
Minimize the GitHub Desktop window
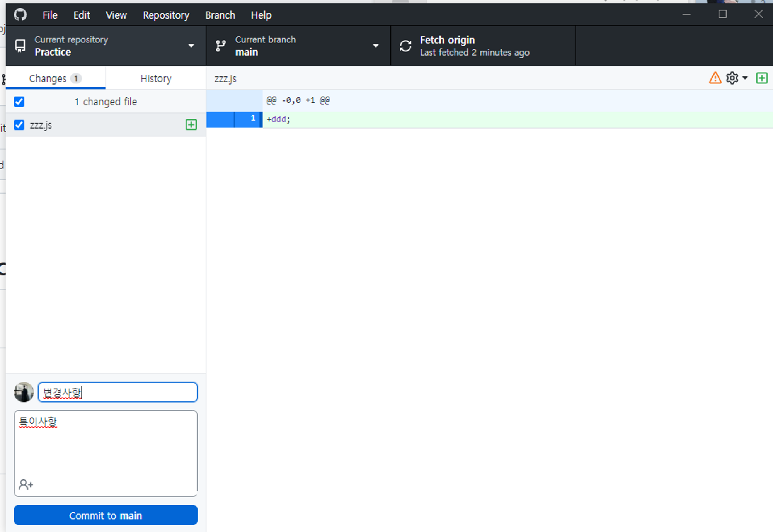click(x=686, y=14)
